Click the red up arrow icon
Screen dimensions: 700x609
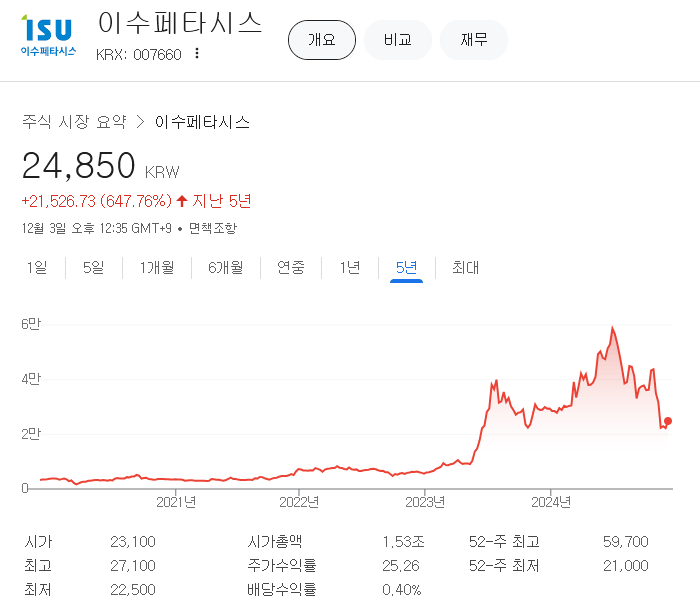181,201
